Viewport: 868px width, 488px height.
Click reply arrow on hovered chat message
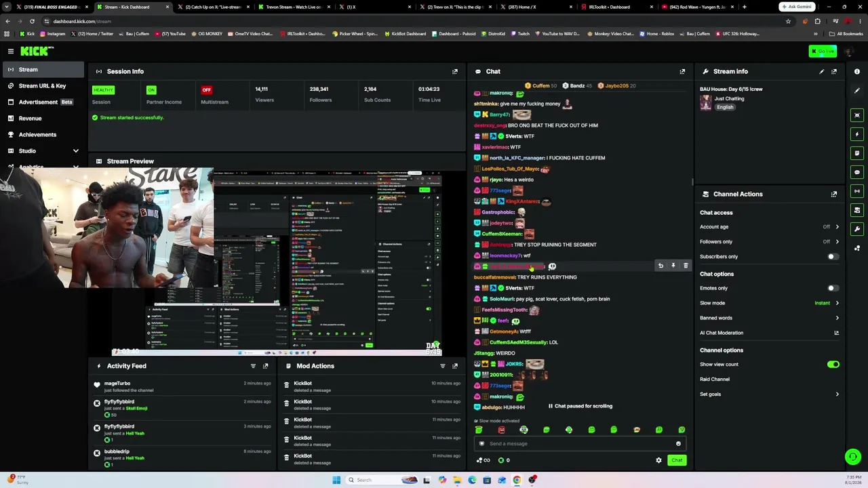coord(660,266)
